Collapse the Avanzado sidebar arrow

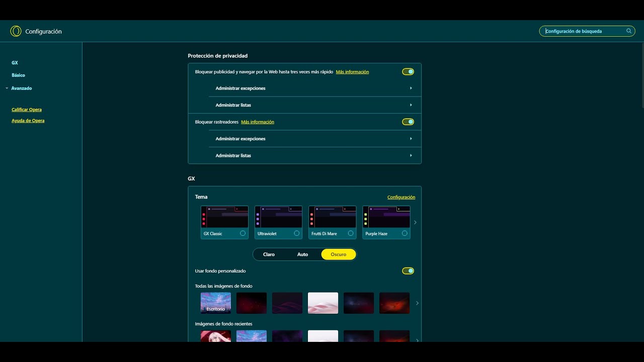[7, 88]
